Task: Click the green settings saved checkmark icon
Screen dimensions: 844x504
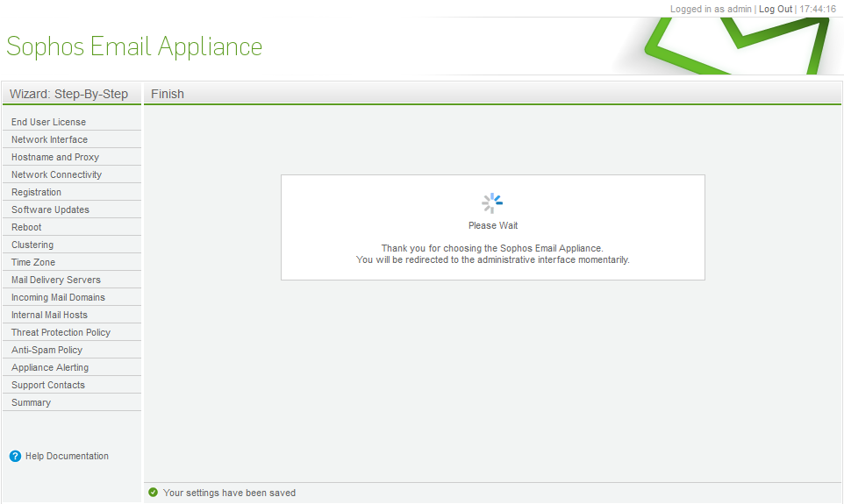Action: [x=154, y=492]
